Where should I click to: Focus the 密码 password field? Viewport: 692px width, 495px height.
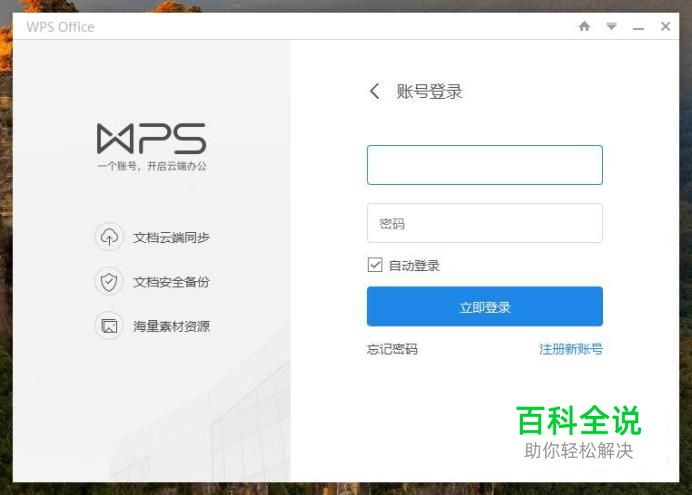[x=485, y=223]
